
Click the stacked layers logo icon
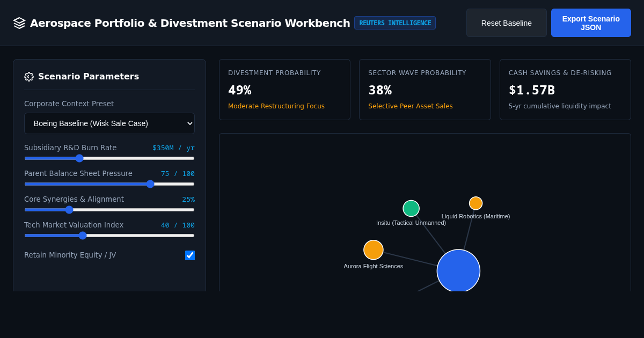click(19, 23)
